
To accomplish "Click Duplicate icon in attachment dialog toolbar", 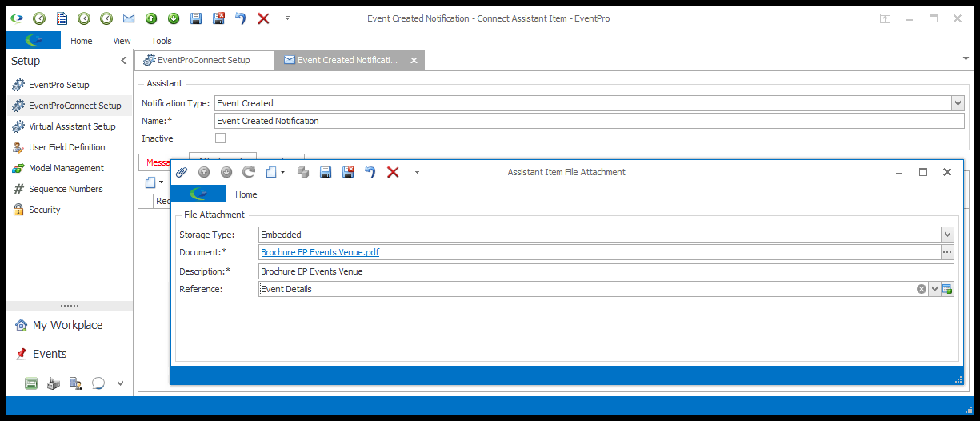I will point(303,172).
